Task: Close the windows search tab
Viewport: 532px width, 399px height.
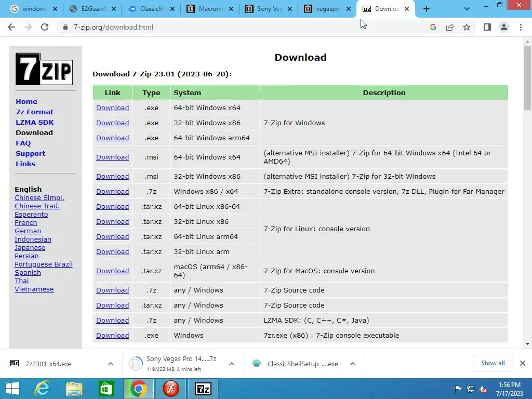Action: tap(55, 9)
